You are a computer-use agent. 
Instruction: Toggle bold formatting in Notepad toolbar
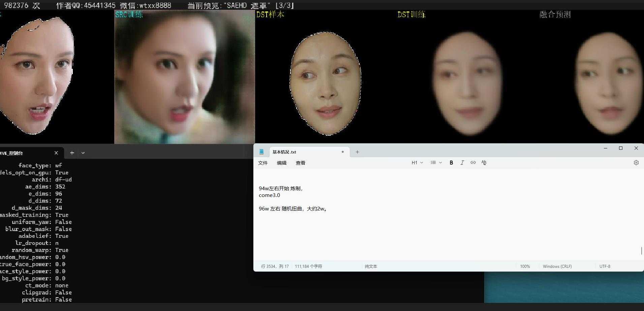pos(451,163)
